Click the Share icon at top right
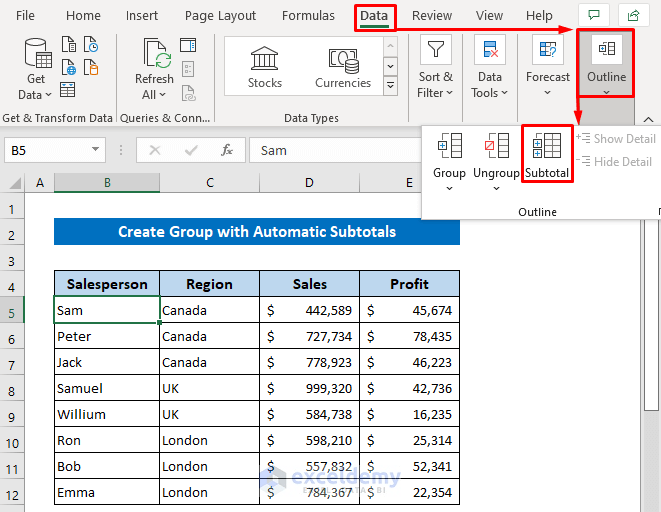 [633, 16]
